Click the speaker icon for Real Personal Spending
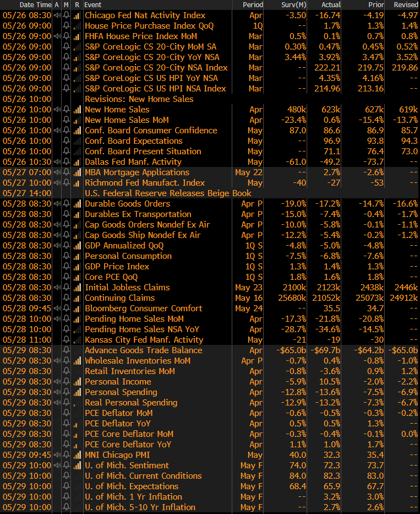 [57, 403]
